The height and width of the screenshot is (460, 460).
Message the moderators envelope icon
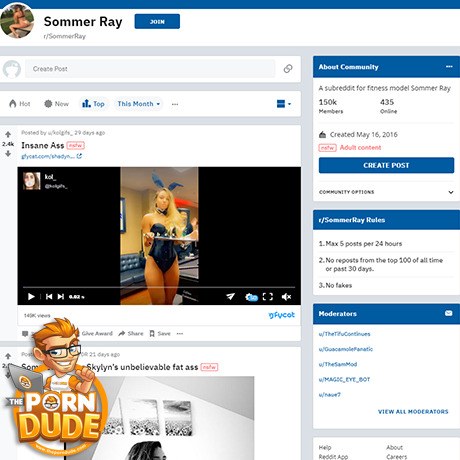click(449, 313)
